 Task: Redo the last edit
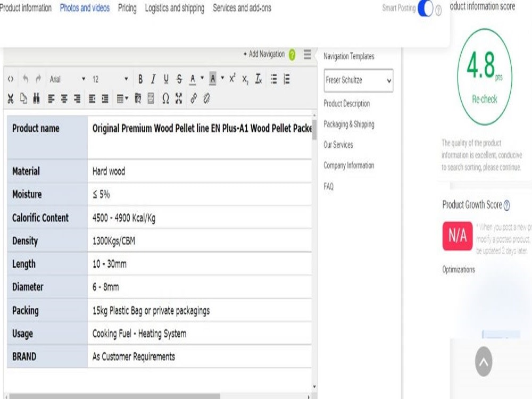click(38, 79)
